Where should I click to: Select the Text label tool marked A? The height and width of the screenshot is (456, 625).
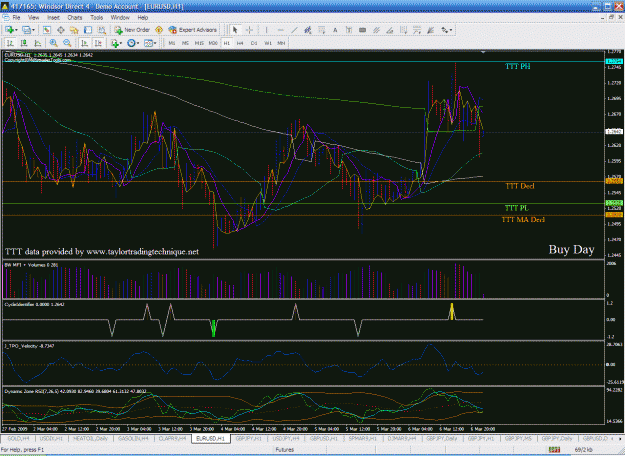[335, 30]
